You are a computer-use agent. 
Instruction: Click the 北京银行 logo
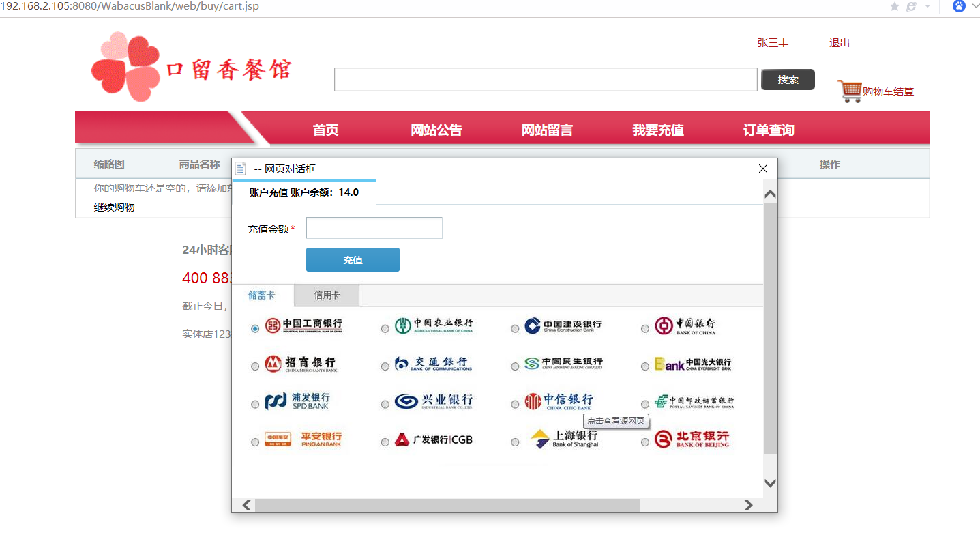pyautogui.click(x=692, y=439)
